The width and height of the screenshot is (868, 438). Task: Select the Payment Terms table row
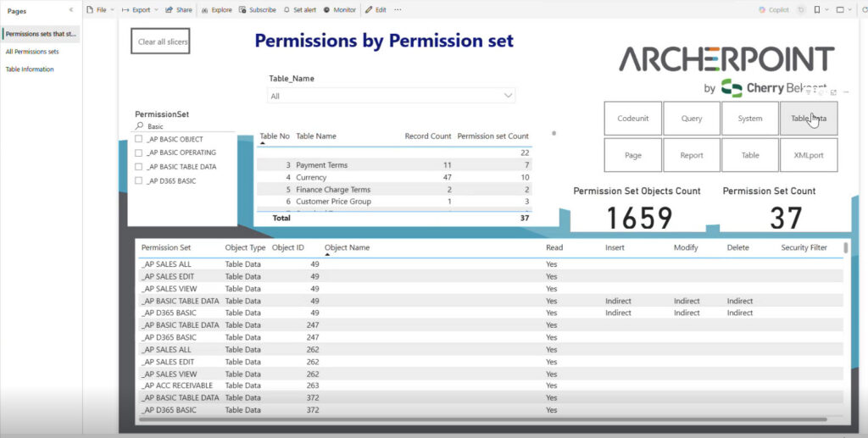tap(394, 165)
